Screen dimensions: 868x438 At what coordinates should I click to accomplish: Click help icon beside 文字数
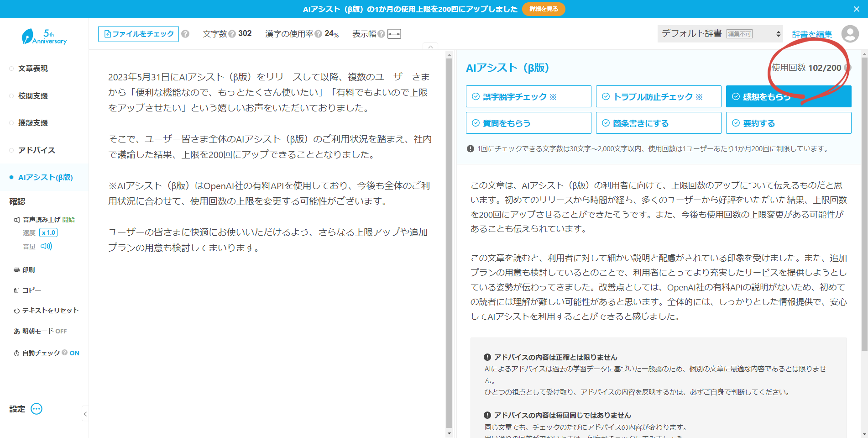[x=232, y=34]
